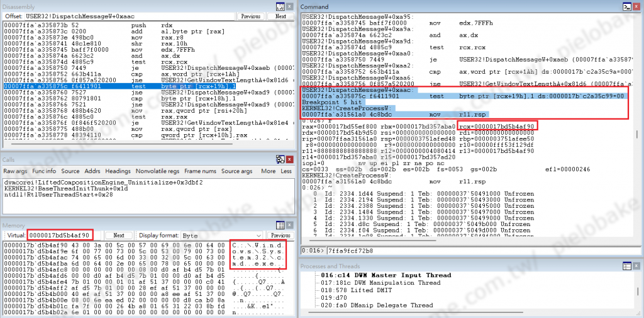Open the Memory window menu icon
The height and width of the screenshot is (318, 644).
pos(280,225)
